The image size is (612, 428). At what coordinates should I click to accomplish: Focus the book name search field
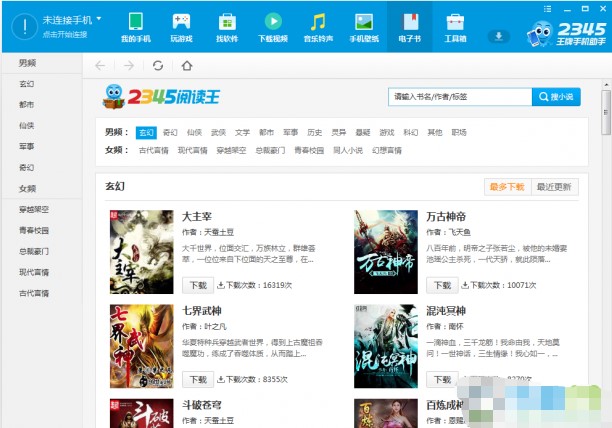pos(460,97)
